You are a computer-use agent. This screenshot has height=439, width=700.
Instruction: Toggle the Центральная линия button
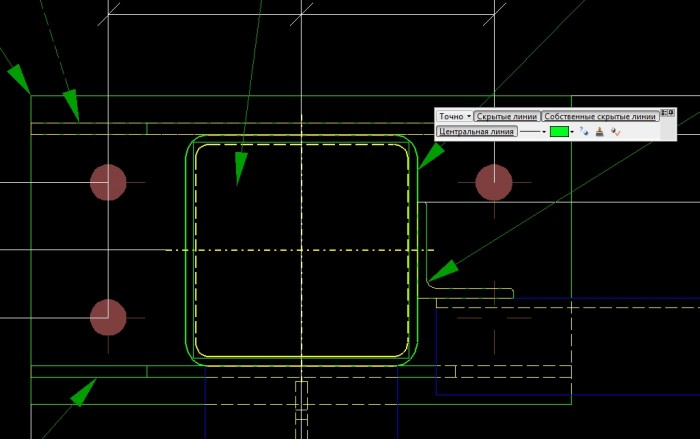[476, 132]
